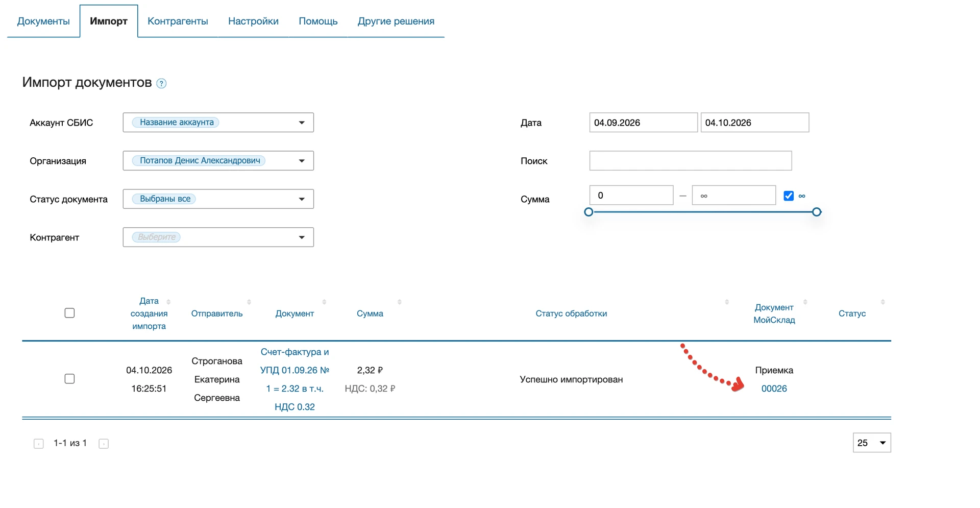Open Приемка document link 00026

pos(774,389)
